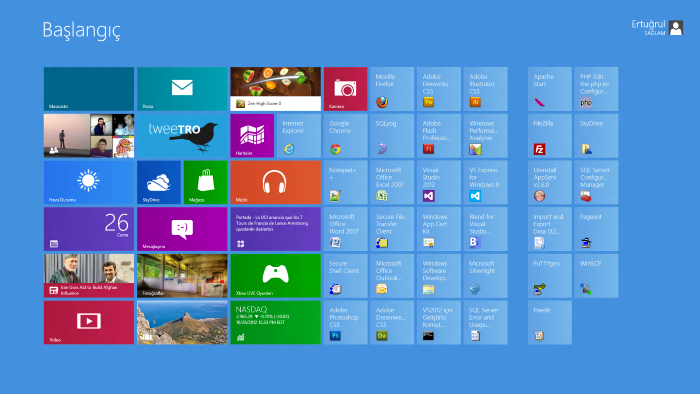Launch PuTTYgen
This screenshot has width=700, height=394.
point(550,276)
